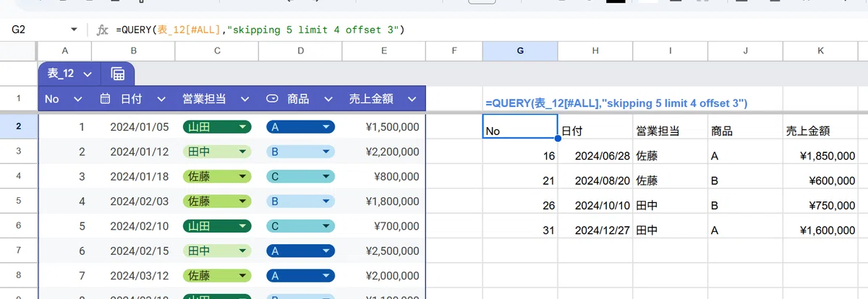This screenshot has height=299, width=868.
Task: Click into the formula bar QUERY text
Action: click(x=259, y=30)
